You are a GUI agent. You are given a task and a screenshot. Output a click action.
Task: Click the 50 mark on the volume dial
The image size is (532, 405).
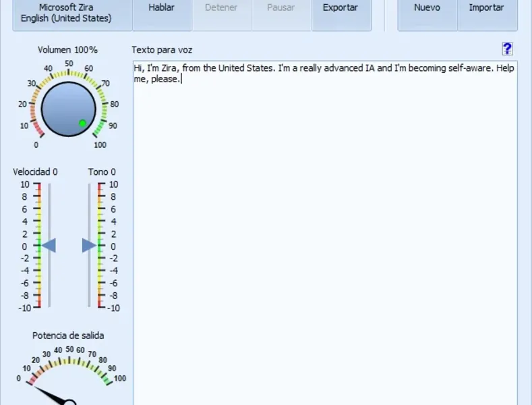click(x=69, y=63)
